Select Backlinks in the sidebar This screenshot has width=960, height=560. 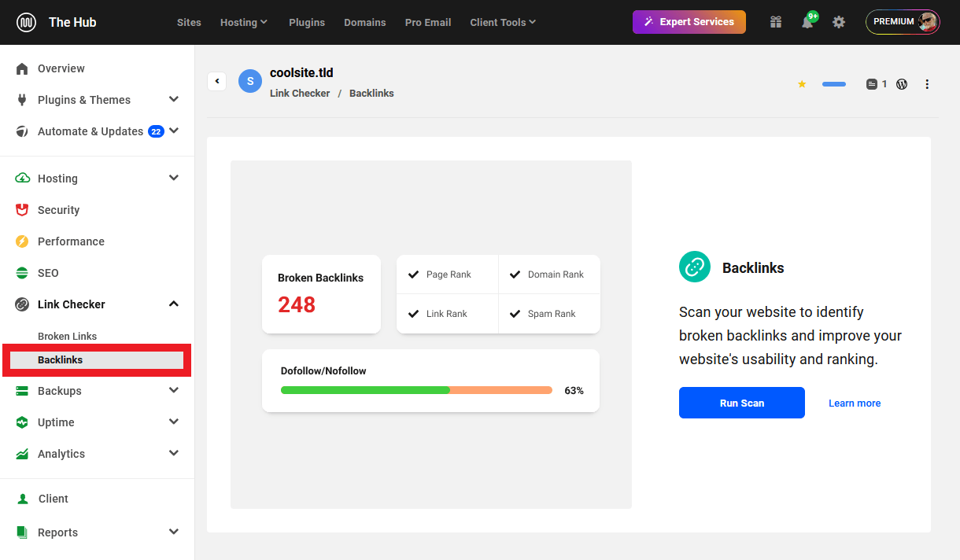[x=97, y=360]
